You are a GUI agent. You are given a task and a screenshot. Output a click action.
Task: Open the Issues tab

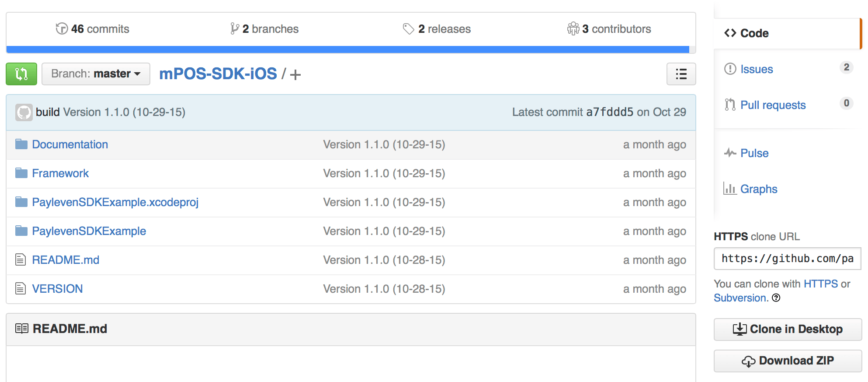tap(757, 69)
